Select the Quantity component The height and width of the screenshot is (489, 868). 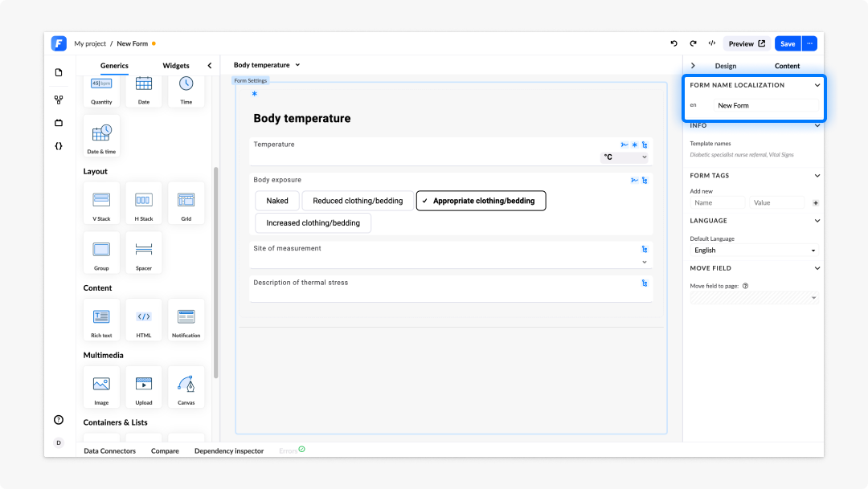coord(101,92)
